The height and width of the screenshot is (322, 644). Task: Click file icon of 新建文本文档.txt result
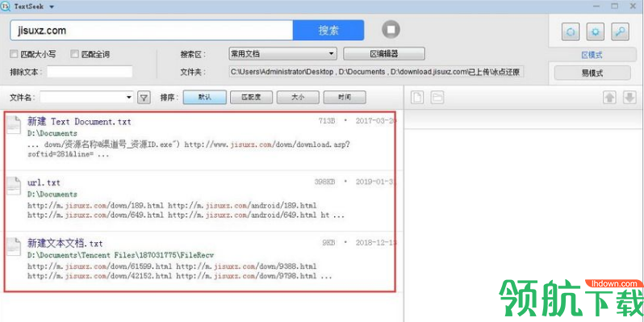click(x=14, y=247)
